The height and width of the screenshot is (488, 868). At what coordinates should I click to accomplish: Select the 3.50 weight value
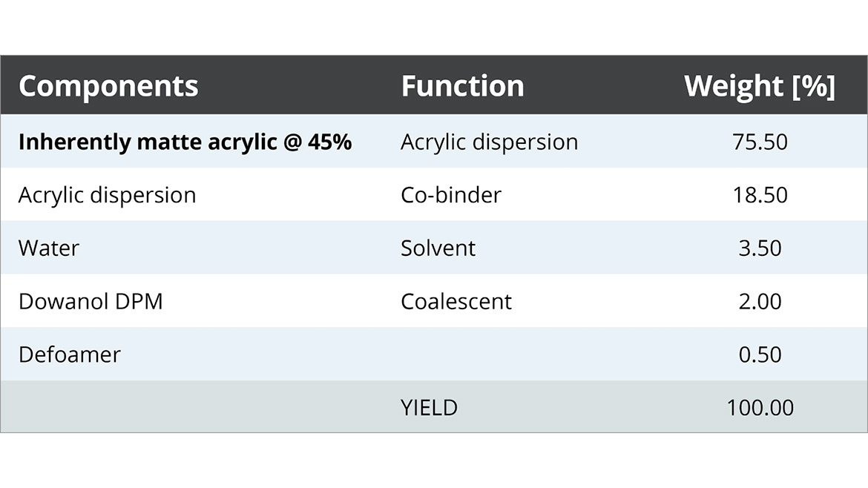[x=760, y=248]
